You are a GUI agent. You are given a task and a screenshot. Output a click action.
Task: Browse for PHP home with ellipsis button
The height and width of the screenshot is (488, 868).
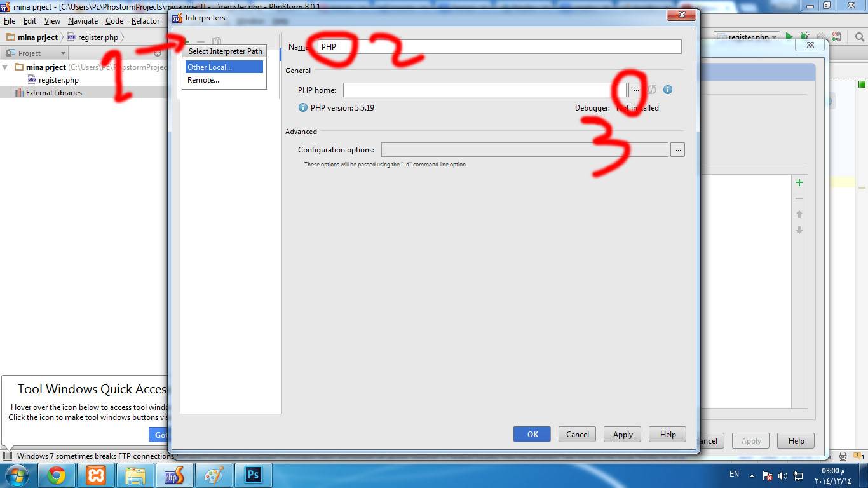(635, 90)
